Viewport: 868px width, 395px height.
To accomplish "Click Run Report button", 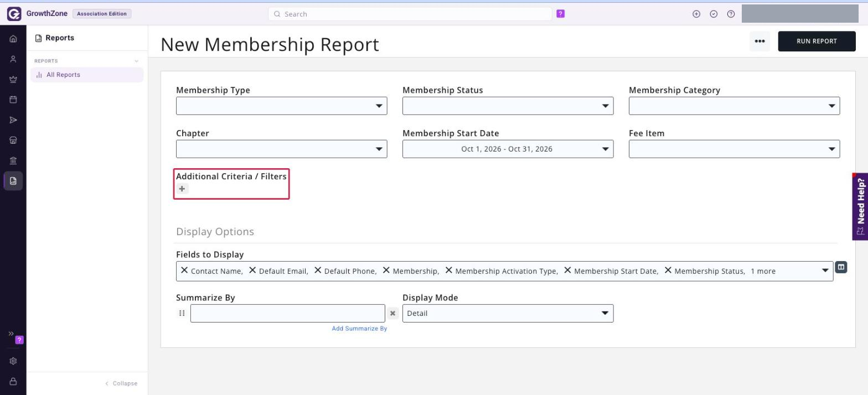I will pyautogui.click(x=817, y=41).
